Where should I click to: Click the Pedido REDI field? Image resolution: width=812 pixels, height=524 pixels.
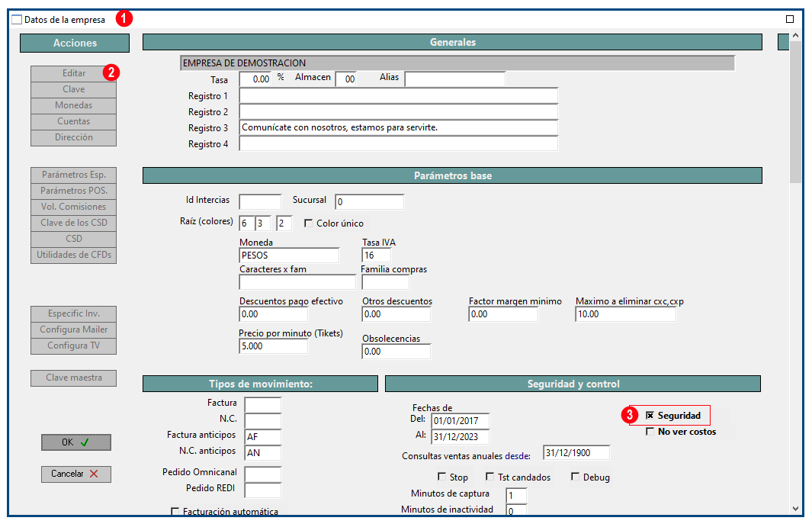263,490
